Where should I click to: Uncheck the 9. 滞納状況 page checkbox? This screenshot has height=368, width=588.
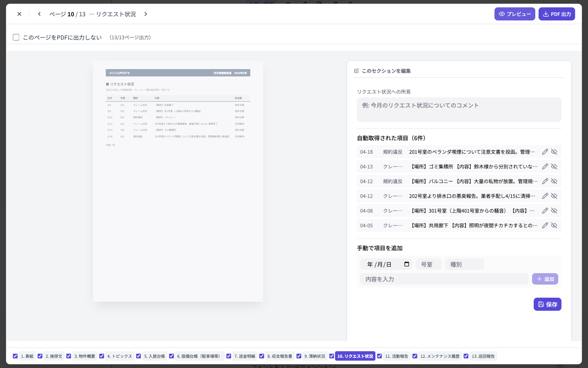tap(299, 356)
